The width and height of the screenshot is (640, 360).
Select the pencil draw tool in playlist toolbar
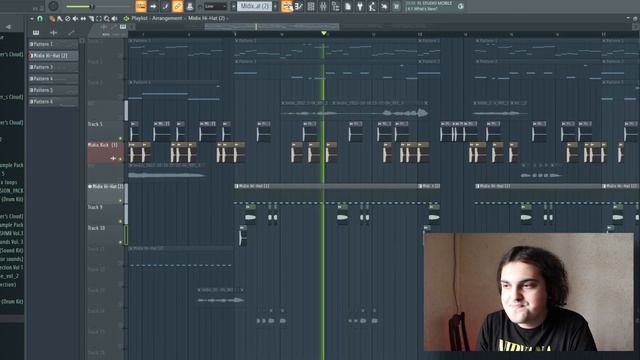[x=52, y=18]
